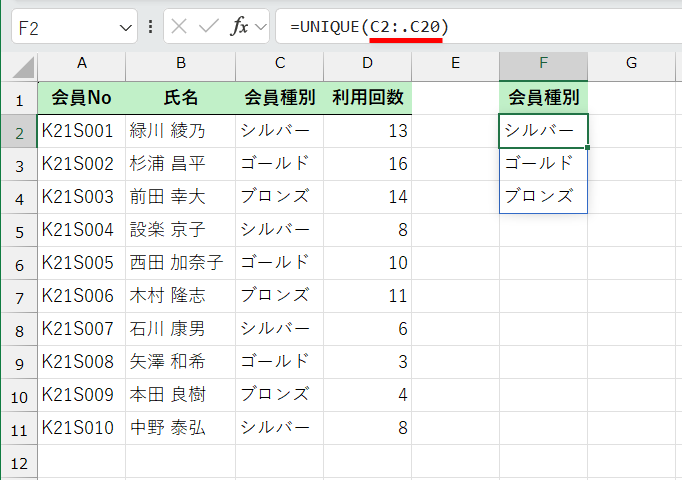Click cell K21S008

click(x=82, y=363)
